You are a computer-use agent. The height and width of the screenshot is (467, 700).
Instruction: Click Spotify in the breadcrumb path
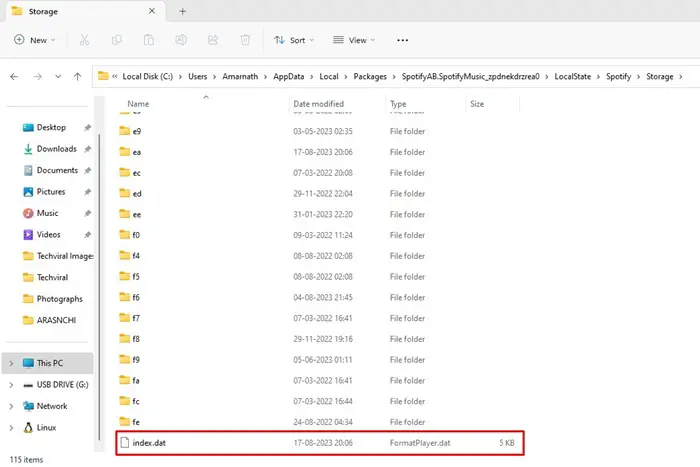point(618,77)
